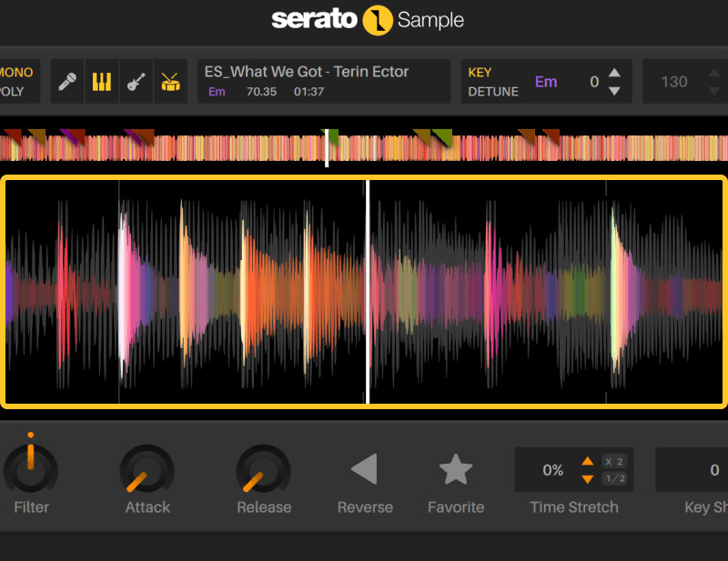
Task: Toggle Favorite on this sample
Action: [456, 470]
